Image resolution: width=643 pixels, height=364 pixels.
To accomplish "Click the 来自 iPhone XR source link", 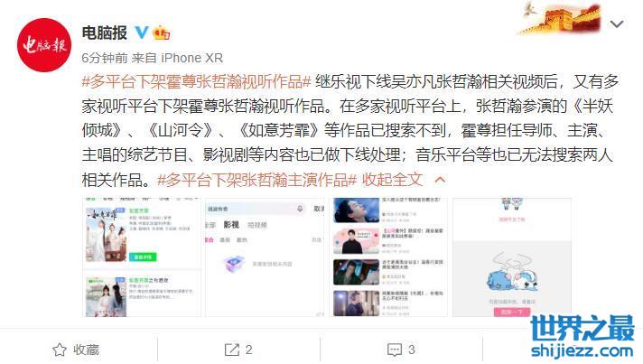I will (x=177, y=58).
